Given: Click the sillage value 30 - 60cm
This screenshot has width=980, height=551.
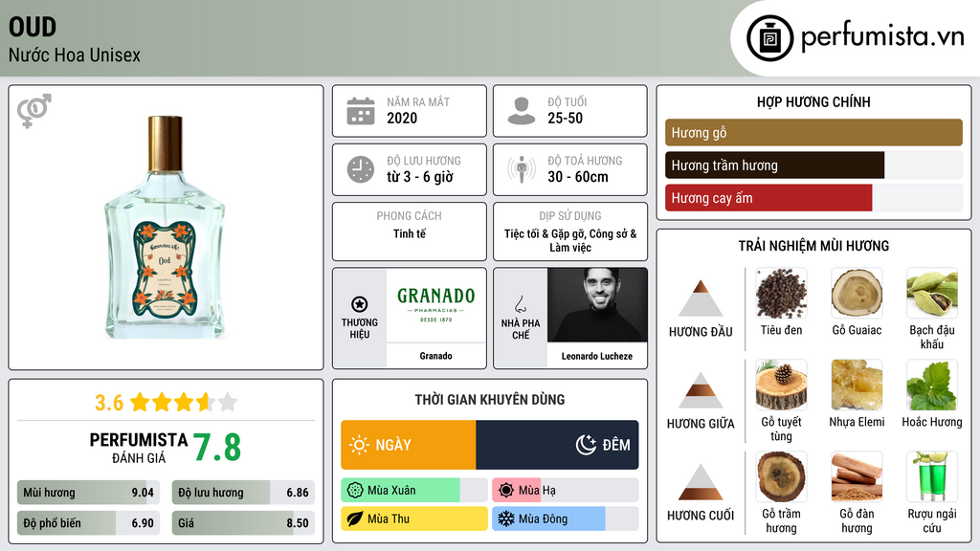Looking at the screenshot, I should [x=578, y=177].
